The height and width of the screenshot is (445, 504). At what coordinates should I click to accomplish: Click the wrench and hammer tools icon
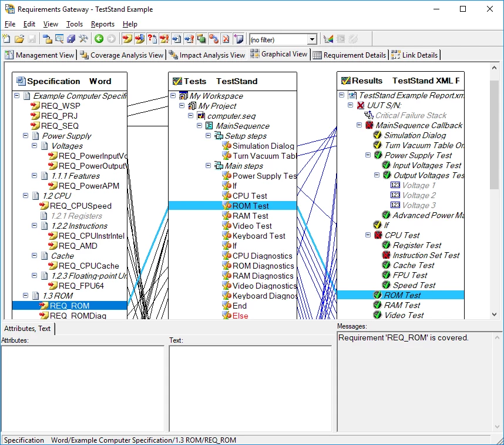(83, 39)
